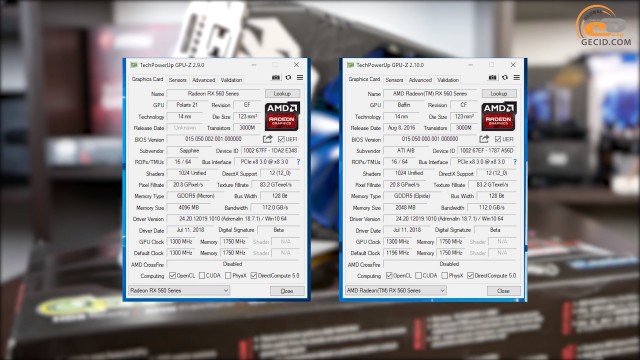
Task: Click Device ID 1002 67FF - 1DA2 E348
Action: point(270,151)
